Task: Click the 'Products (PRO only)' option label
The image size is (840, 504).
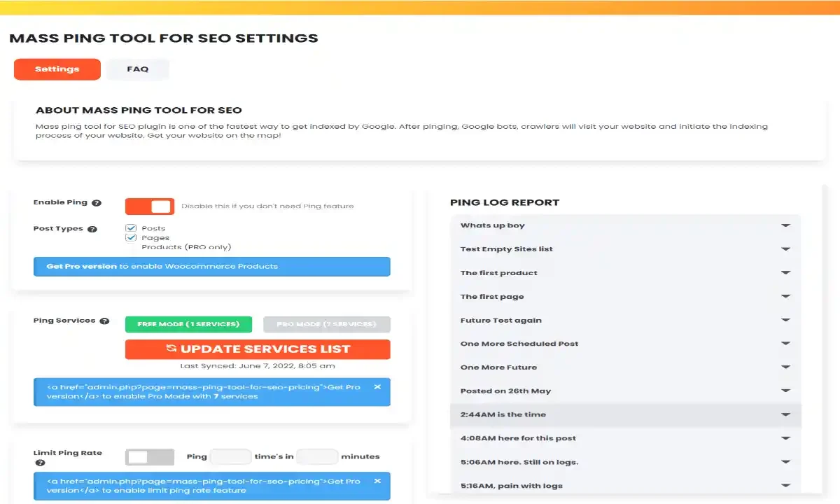Action: click(x=186, y=247)
